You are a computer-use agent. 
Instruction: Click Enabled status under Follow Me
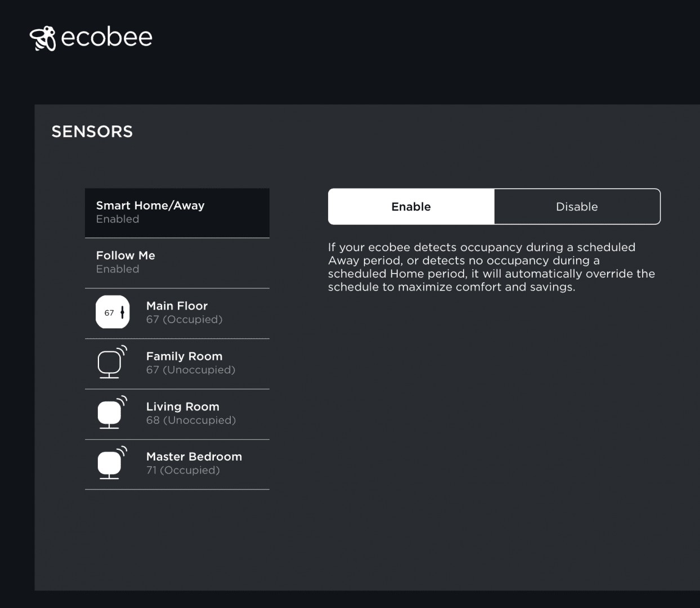pos(118,269)
